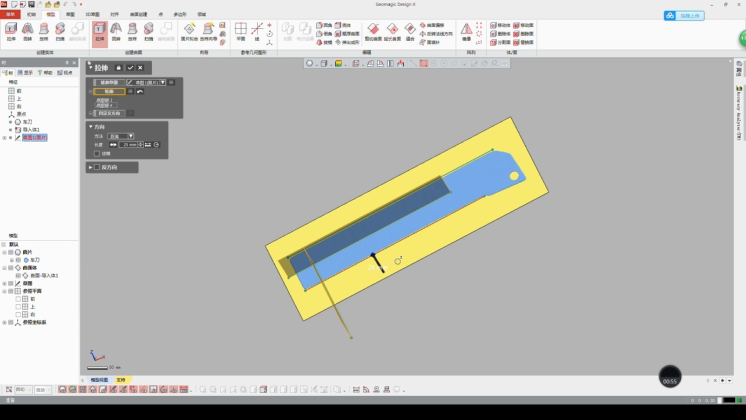746x420 pixels.
Task: Open the method dropdown in direction section
Action: pyautogui.click(x=121, y=136)
